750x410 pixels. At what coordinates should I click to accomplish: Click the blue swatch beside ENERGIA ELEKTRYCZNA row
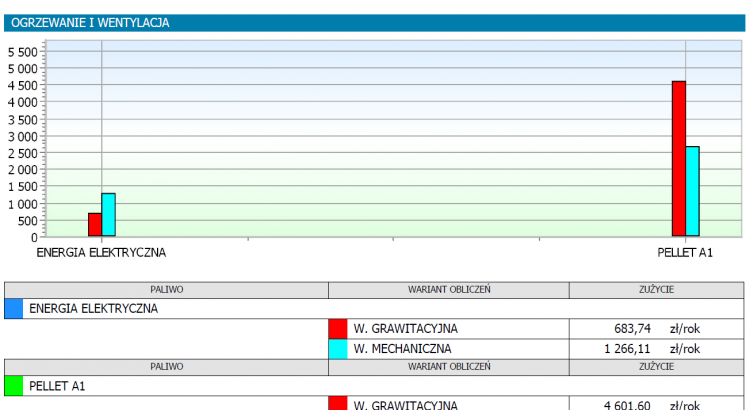coord(14,309)
